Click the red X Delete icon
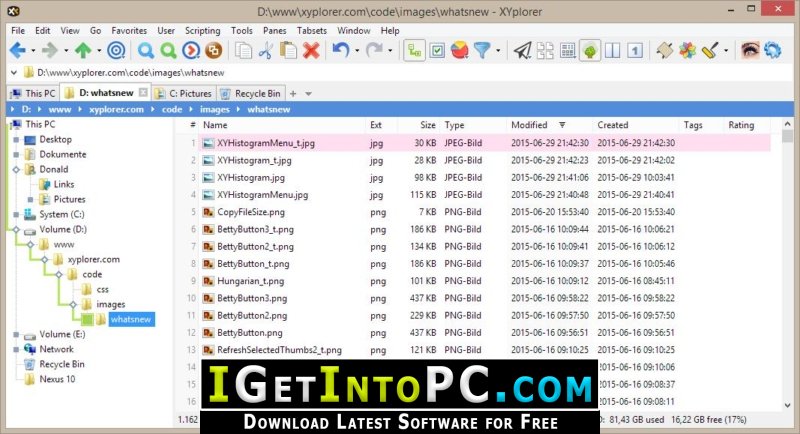 point(311,50)
